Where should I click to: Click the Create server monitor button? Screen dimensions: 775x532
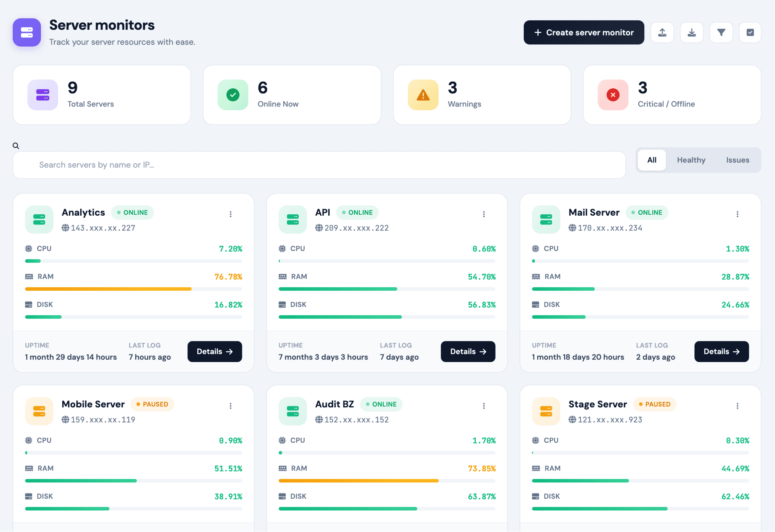[584, 32]
